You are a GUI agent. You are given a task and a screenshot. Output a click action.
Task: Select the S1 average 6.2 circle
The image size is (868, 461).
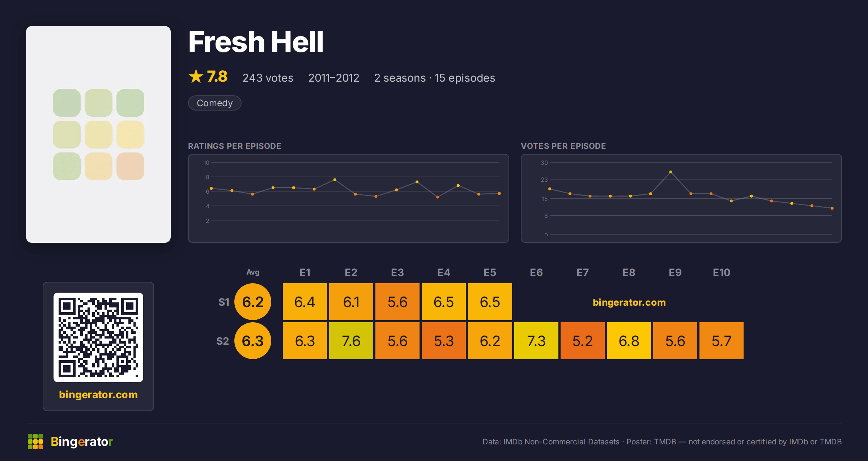(x=253, y=302)
